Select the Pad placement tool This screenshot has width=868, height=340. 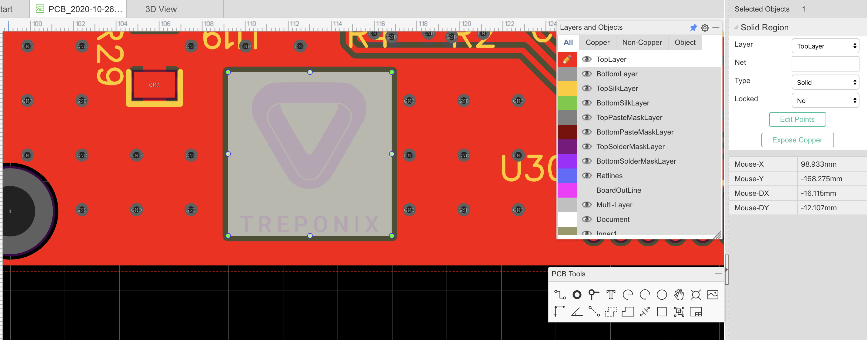click(577, 295)
